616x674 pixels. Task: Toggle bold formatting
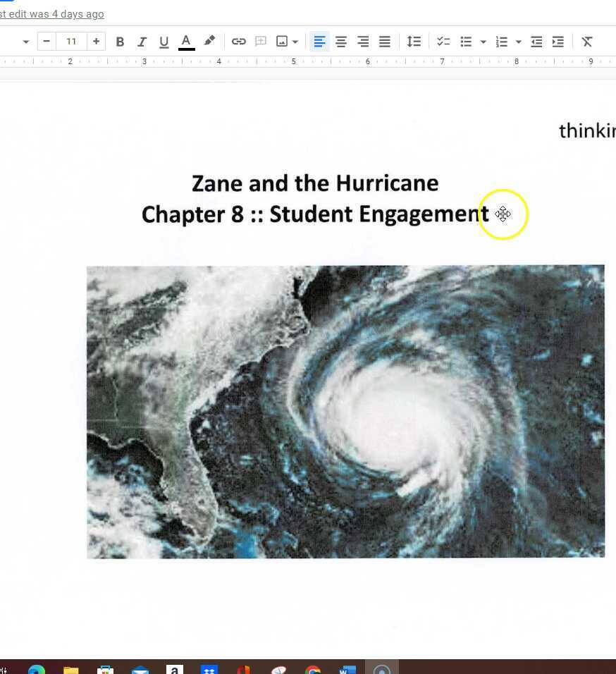point(120,41)
